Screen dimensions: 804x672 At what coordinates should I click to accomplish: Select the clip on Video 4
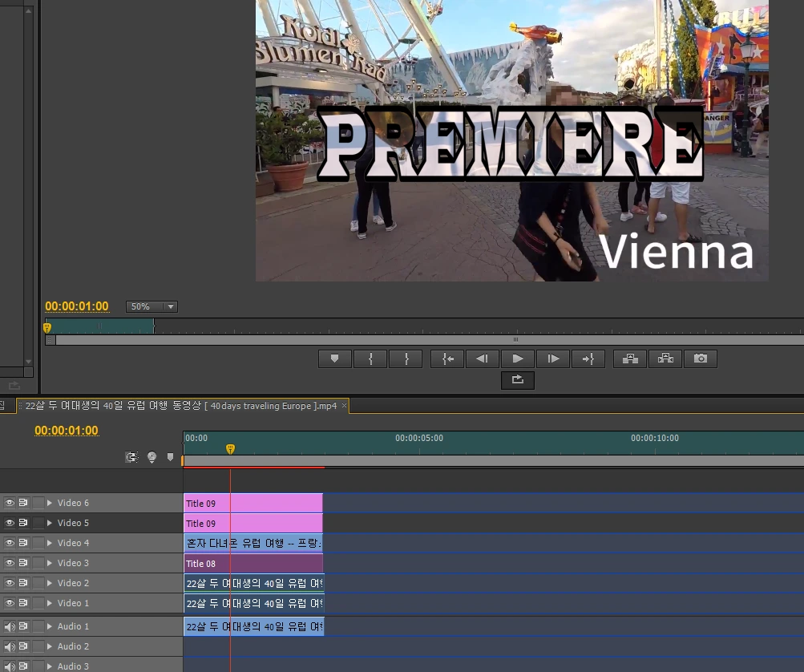[x=253, y=543]
